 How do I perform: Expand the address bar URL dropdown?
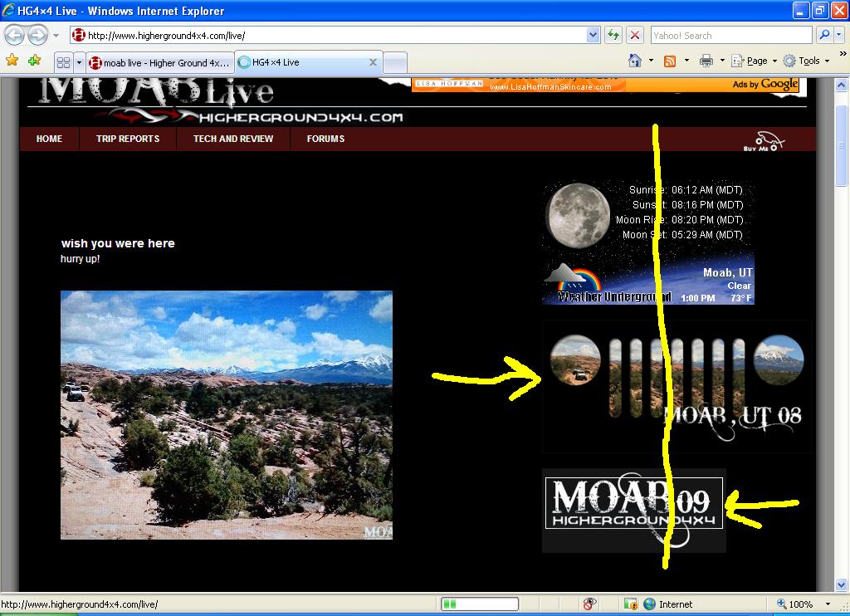(x=593, y=36)
